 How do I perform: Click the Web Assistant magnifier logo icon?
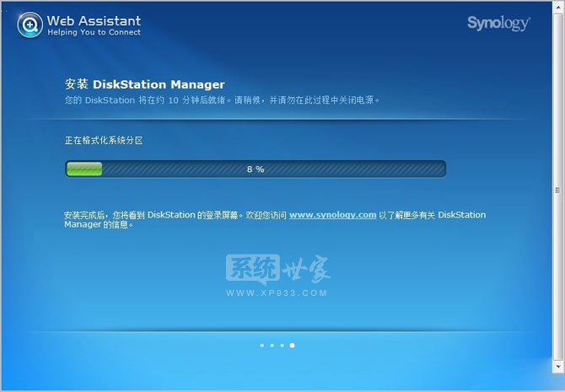[30, 24]
